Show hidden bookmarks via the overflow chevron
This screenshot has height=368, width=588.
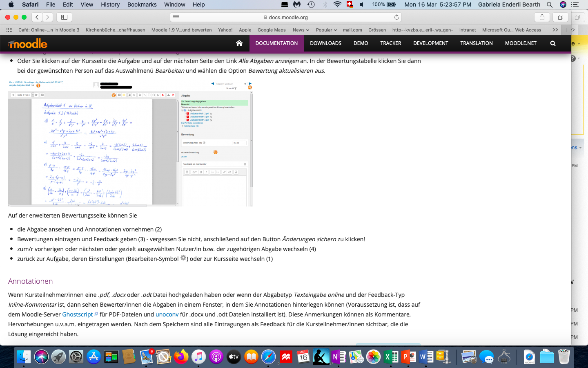tap(555, 30)
